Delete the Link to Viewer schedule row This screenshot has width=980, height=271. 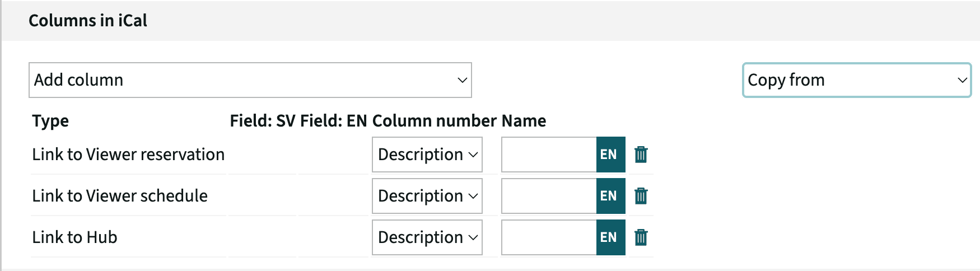pyautogui.click(x=641, y=196)
